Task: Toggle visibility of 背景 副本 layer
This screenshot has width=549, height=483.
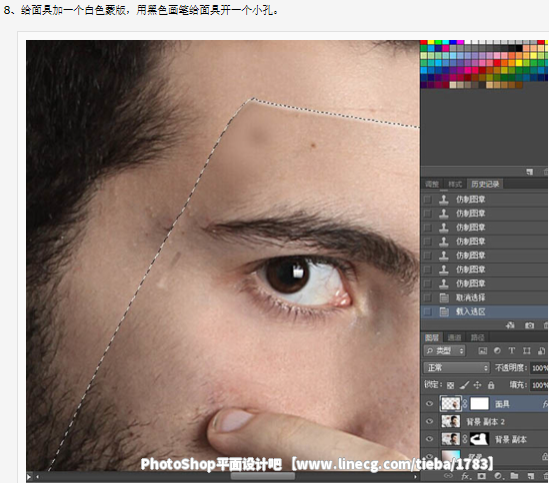Action: [430, 439]
